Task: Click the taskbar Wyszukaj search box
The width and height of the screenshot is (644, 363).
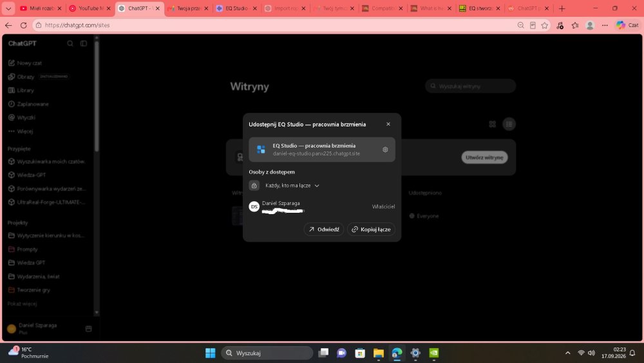Action: point(267,353)
